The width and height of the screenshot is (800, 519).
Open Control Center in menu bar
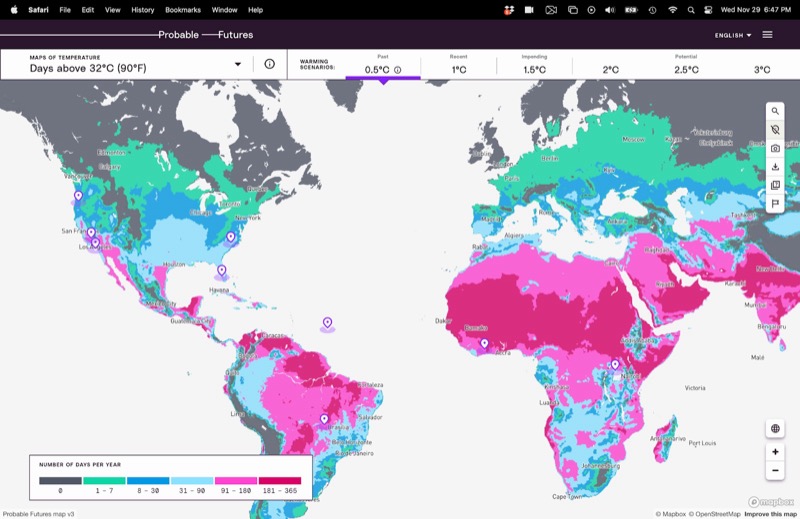pos(708,10)
